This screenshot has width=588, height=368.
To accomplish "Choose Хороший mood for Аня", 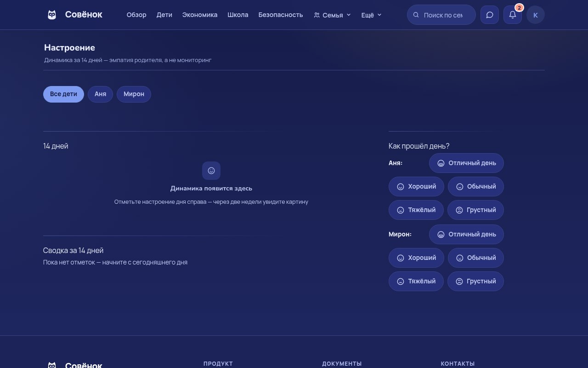I will coord(416,186).
